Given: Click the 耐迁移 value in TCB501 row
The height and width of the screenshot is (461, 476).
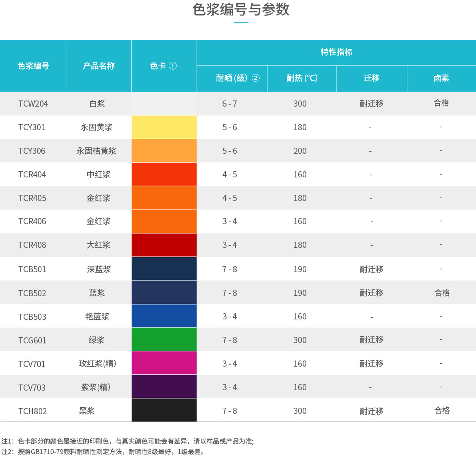Looking at the screenshot, I should [x=371, y=269].
